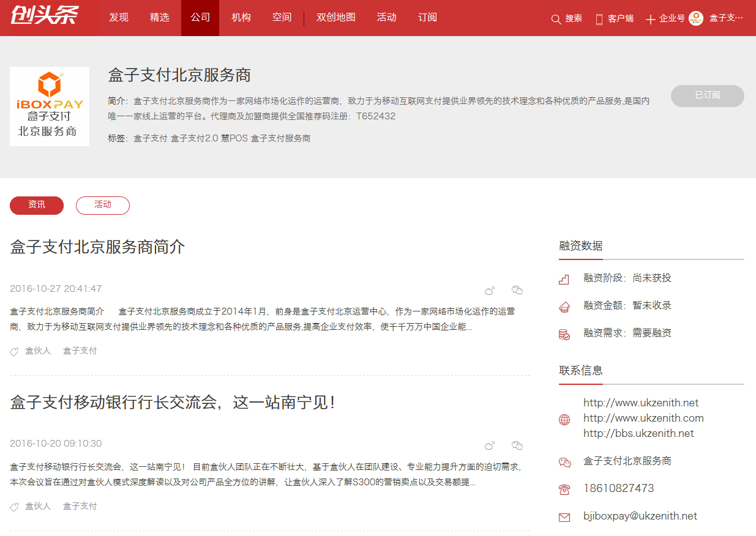756x536 pixels.
Task: Click the iBoxPay company logo thumbnail
Action: 50,106
